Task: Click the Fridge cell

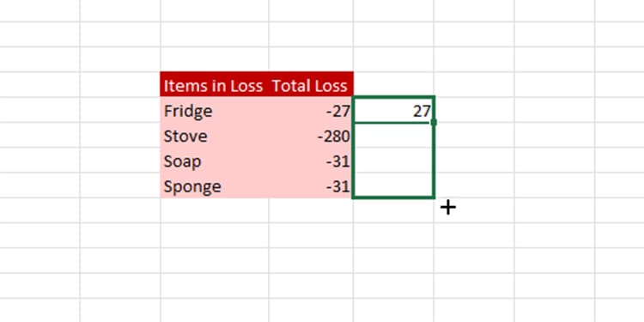Action: (215, 110)
